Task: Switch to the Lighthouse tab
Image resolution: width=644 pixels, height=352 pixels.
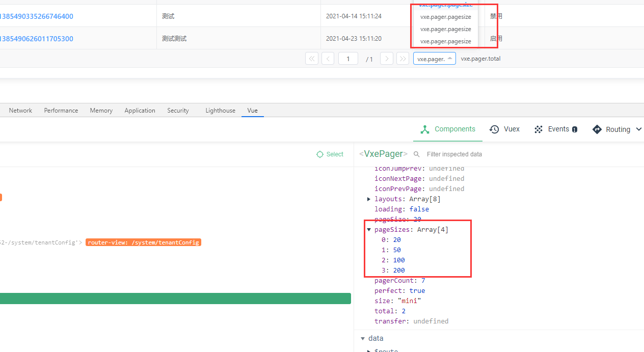Action: (220, 110)
